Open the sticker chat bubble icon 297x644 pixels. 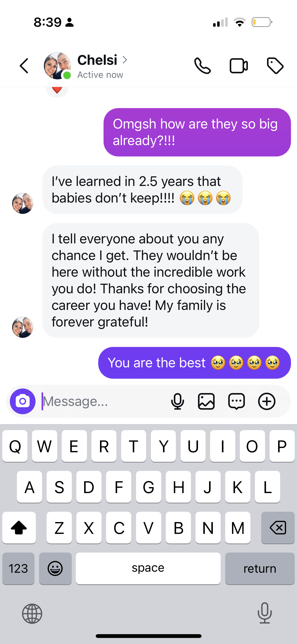point(237,401)
